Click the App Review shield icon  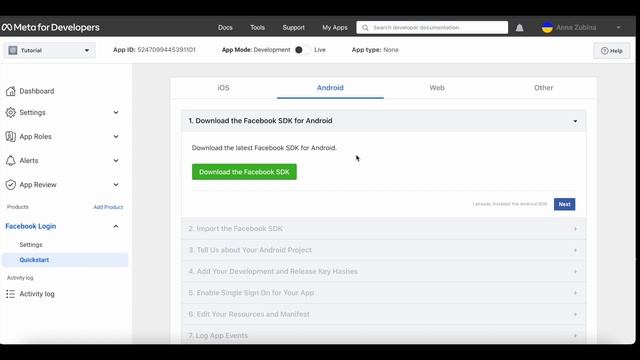(11, 184)
